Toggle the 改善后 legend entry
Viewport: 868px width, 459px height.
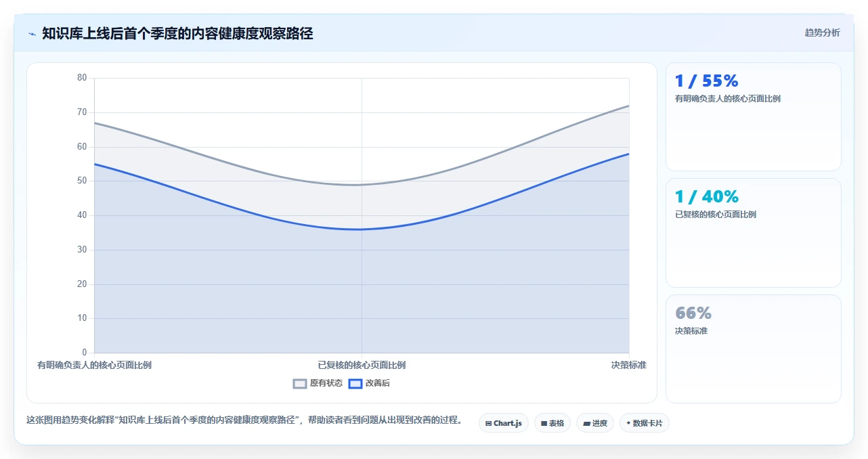click(x=369, y=383)
